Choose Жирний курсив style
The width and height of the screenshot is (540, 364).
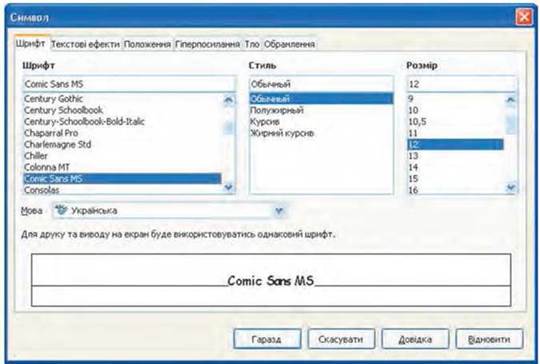(x=321, y=133)
